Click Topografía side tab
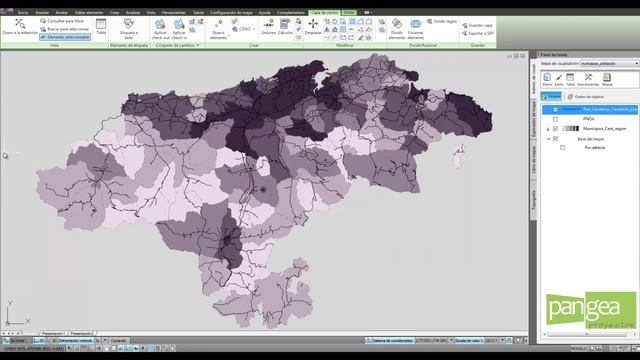 click(x=533, y=200)
